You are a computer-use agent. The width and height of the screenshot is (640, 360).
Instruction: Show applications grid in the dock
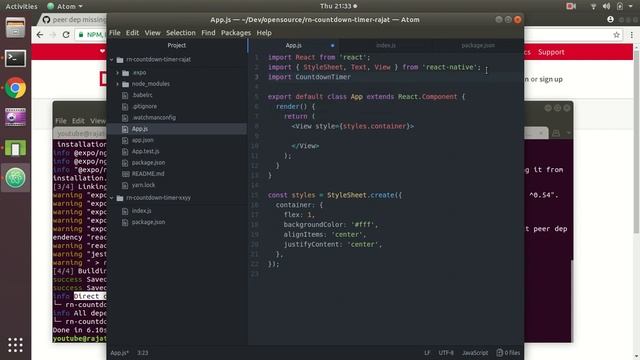[x=16, y=345]
